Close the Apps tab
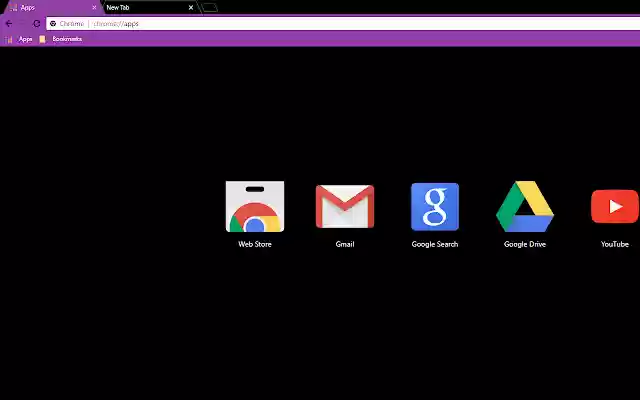Viewport: 640px width, 400px height. pos(94,7)
